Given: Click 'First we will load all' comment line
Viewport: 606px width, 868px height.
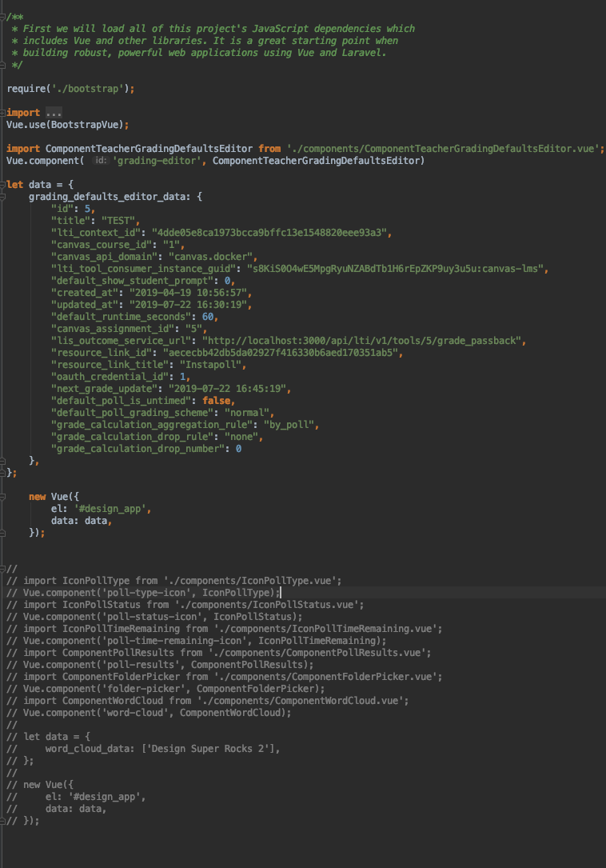Looking at the screenshot, I should tap(213, 29).
